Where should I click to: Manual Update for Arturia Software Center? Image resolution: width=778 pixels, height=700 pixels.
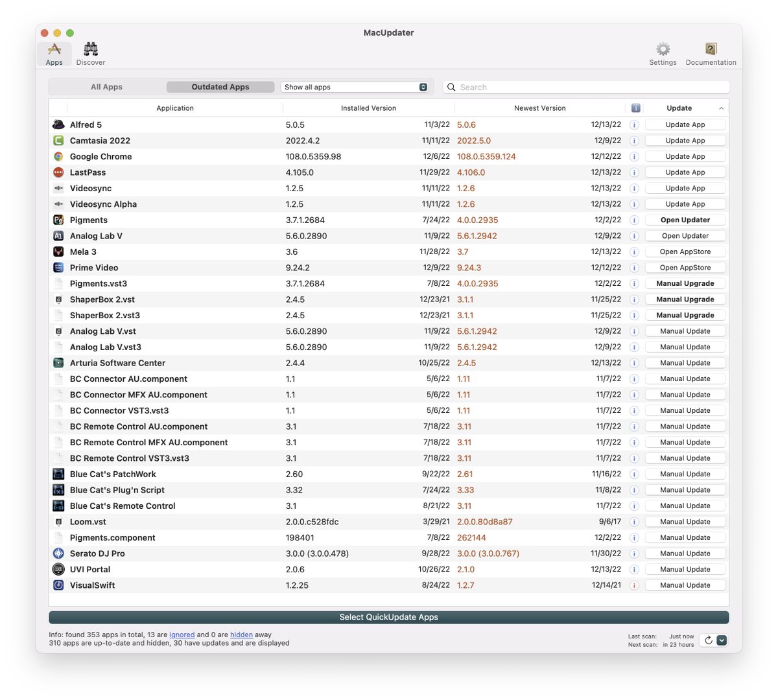[685, 363]
